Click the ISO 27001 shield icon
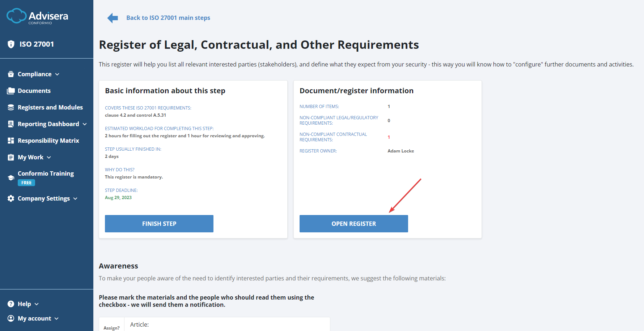Viewport: 644px width, 331px height. pyautogui.click(x=11, y=44)
